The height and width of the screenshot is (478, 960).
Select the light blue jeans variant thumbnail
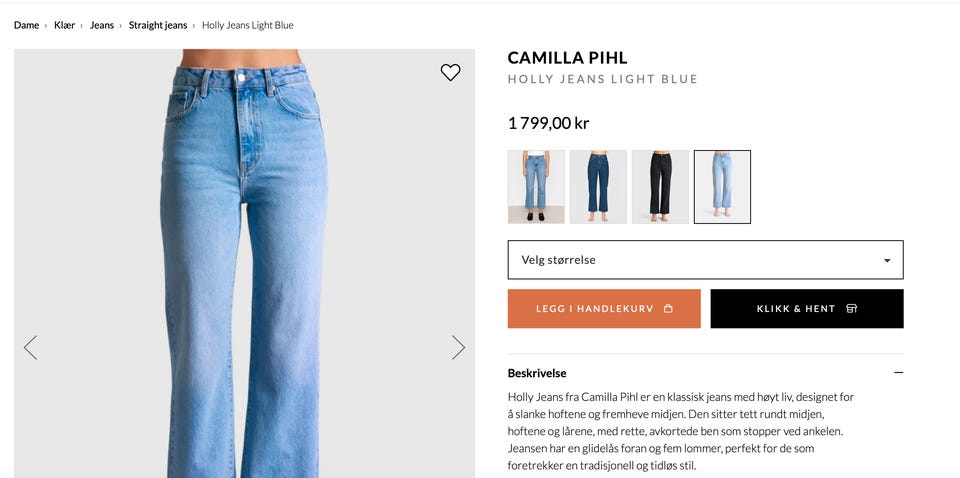pos(722,187)
